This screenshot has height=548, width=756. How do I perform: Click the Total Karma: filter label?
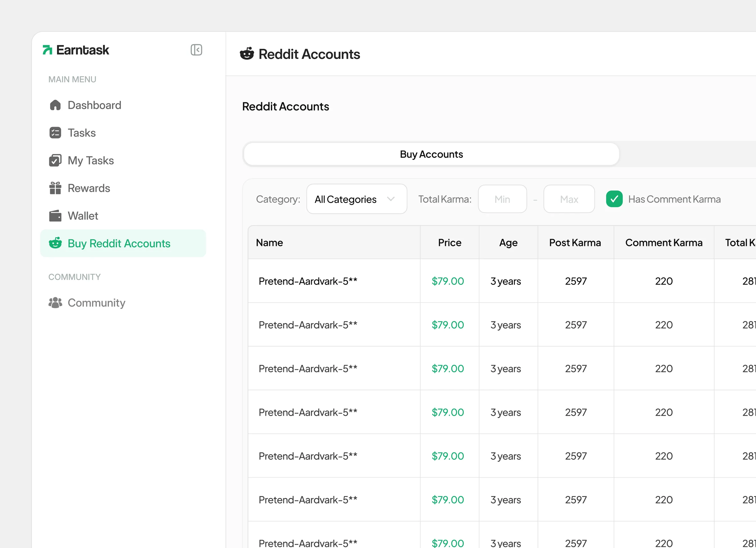tap(445, 199)
